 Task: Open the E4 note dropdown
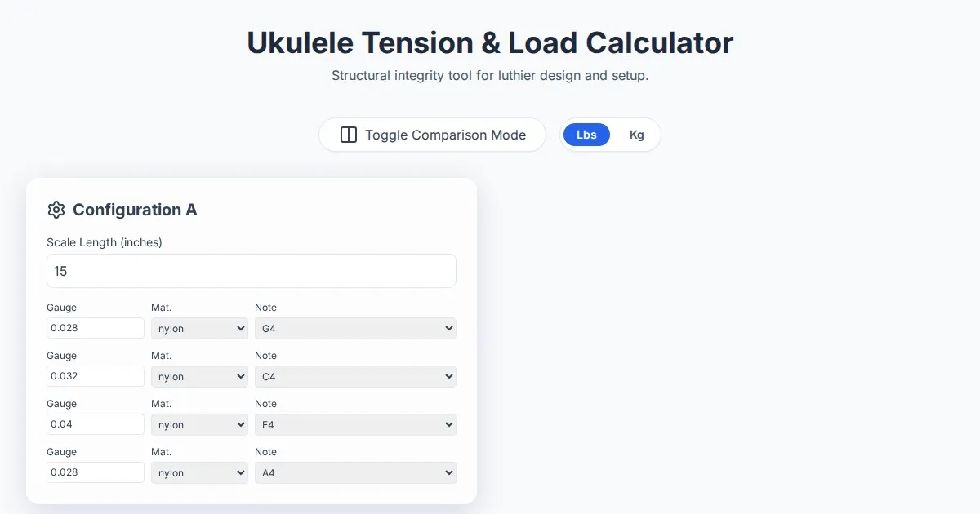pos(355,424)
